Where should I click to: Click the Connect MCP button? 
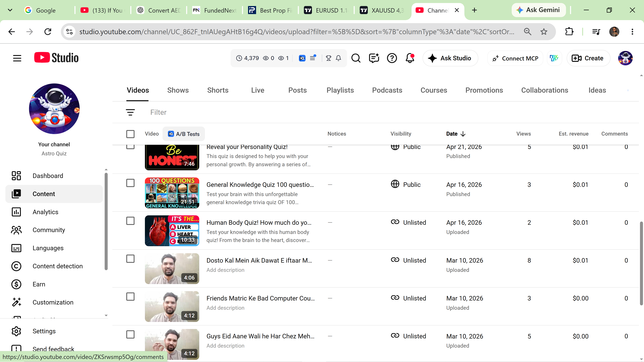pyautogui.click(x=515, y=58)
